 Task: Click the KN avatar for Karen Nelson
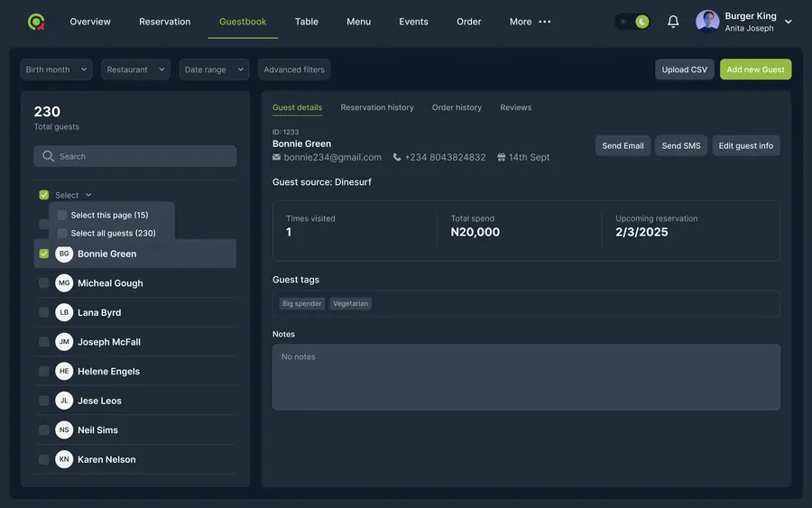click(64, 459)
